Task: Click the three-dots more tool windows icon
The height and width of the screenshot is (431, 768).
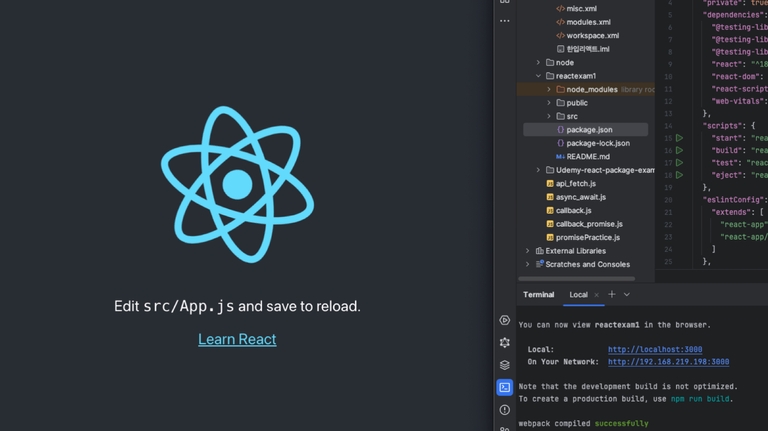Action: [x=504, y=21]
